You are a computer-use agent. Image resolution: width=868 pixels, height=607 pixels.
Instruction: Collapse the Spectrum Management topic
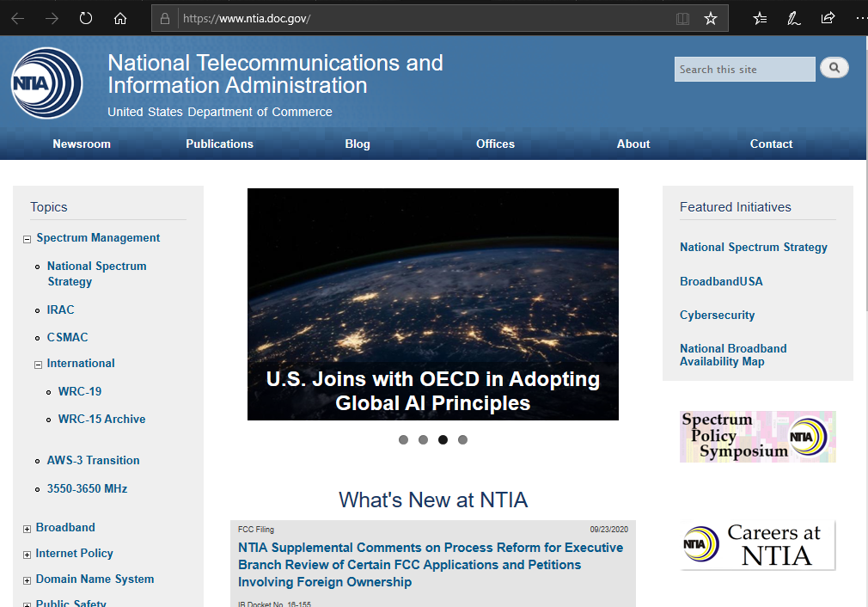tap(27, 239)
